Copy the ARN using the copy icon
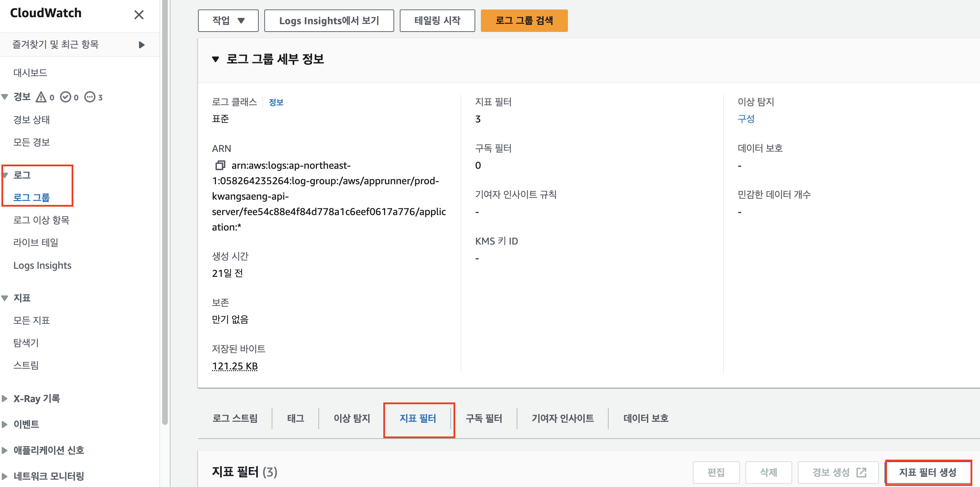 [x=220, y=165]
